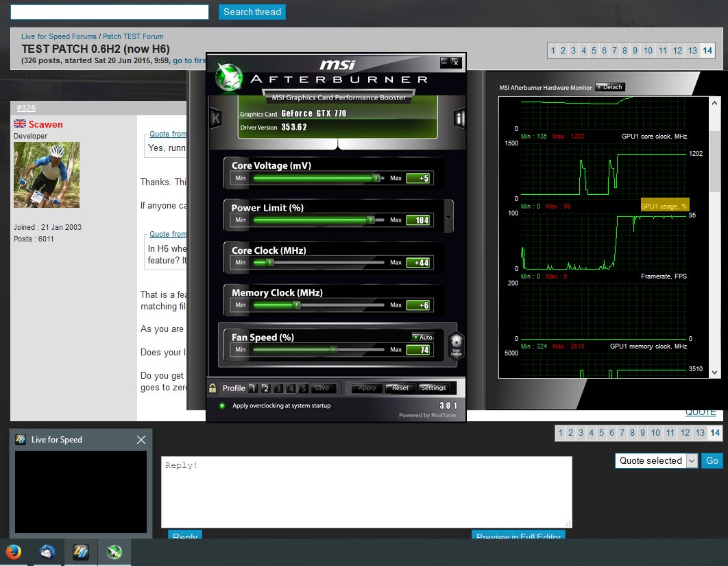Click the Live for Speed preview thumbnail
Viewport: 728px width, 566px height.
pyautogui.click(x=81, y=492)
